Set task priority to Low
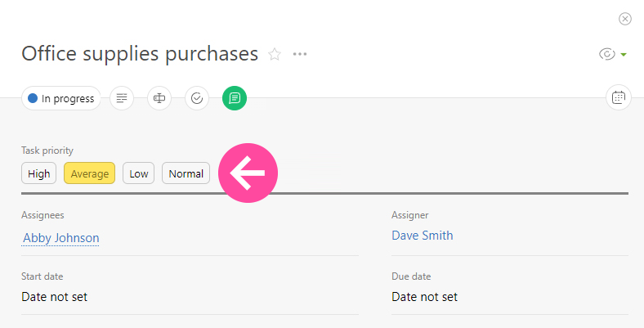644x328 pixels. click(139, 173)
